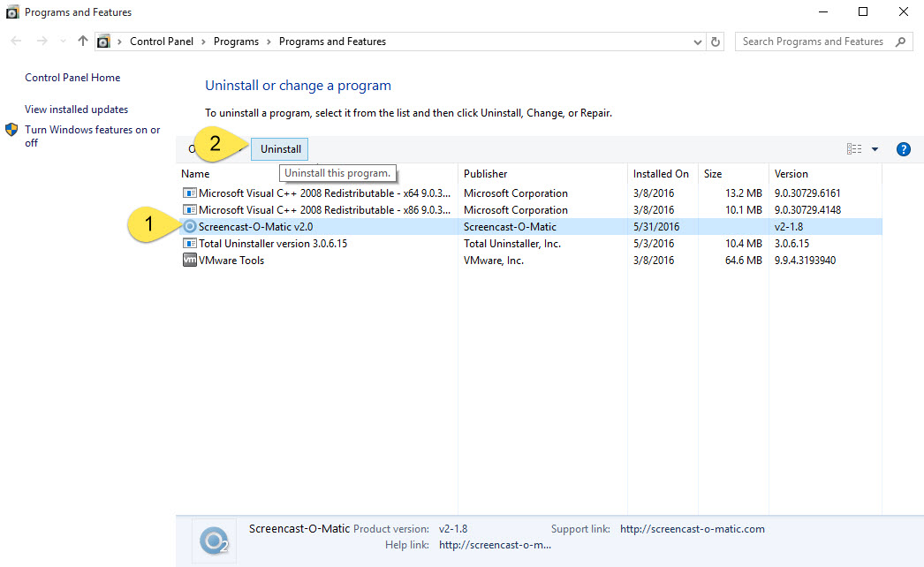Close the Programs and Features window
This screenshot has height=567, width=924.
click(x=903, y=11)
